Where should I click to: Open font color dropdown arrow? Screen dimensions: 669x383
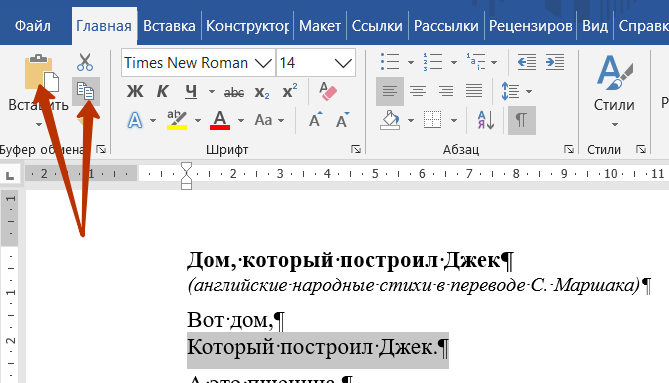[241, 121]
